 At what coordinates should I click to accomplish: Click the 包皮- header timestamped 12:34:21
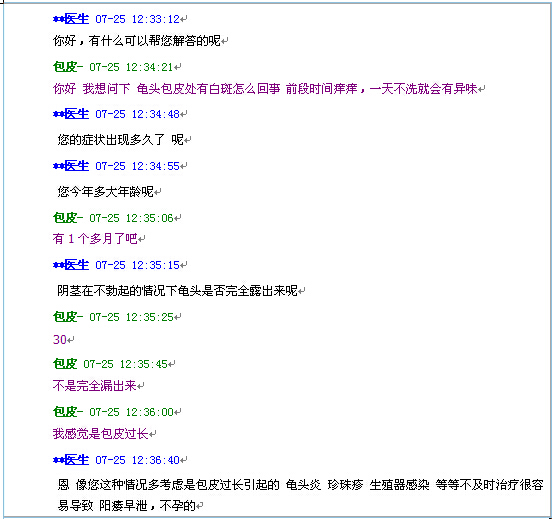[113, 67]
